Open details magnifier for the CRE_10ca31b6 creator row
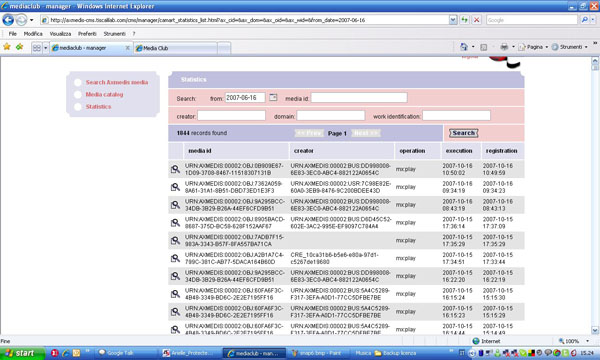This screenshot has height=360, width=600. tap(175, 258)
